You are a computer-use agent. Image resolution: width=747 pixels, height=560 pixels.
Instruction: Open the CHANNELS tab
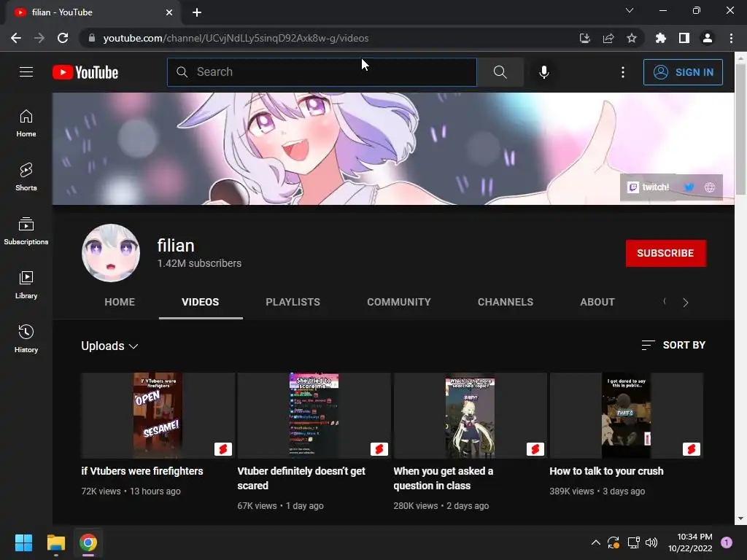[506, 302]
